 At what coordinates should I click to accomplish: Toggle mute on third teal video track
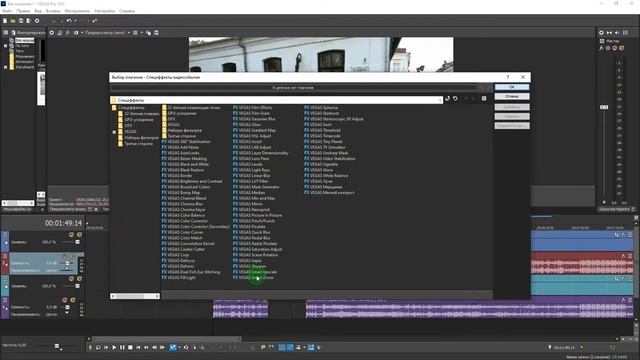click(71, 279)
